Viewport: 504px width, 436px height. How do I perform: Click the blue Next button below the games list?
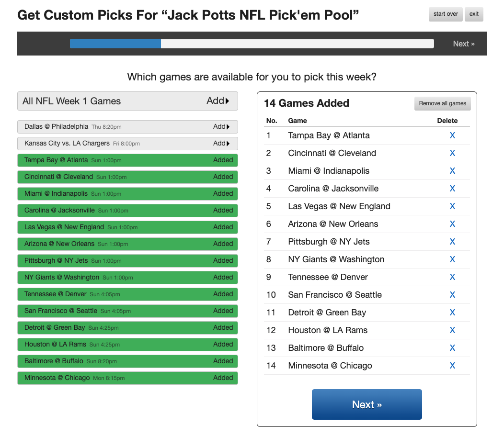click(367, 404)
